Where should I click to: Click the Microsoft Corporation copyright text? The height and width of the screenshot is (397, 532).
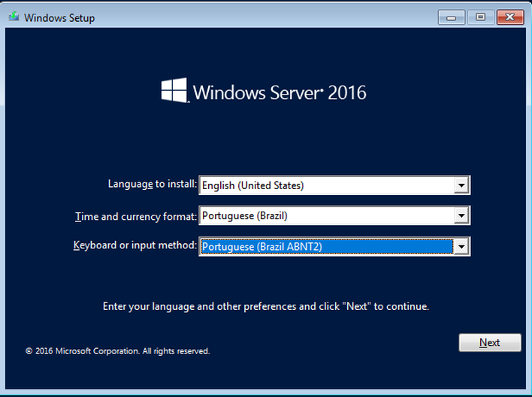(118, 351)
